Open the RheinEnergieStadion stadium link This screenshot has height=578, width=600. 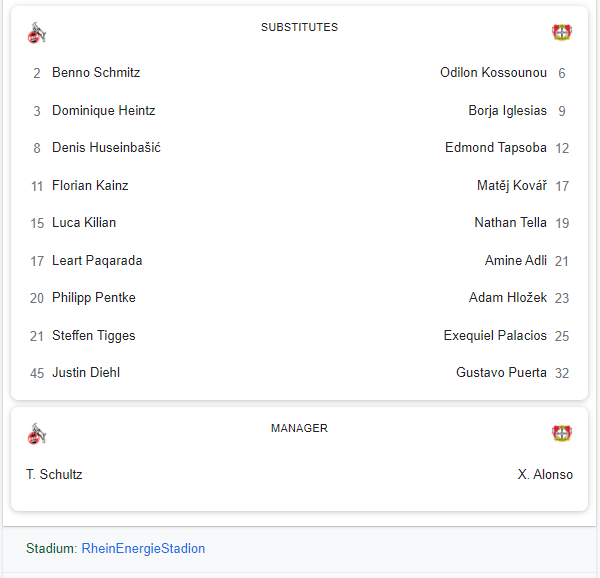coord(143,548)
